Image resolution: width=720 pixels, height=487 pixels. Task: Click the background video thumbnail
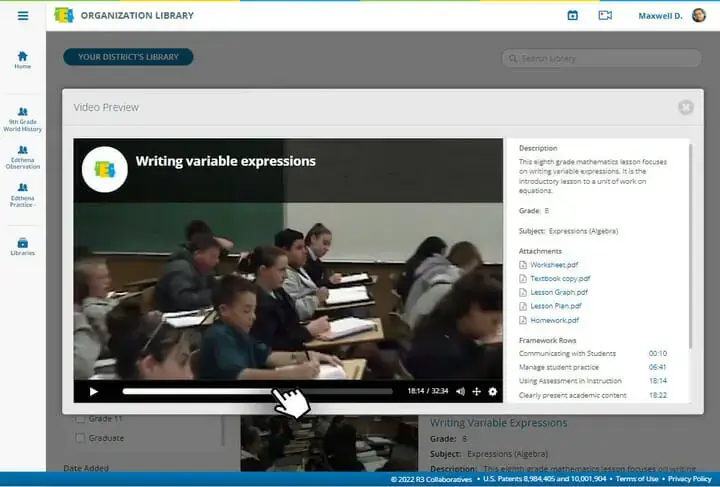coord(329,443)
